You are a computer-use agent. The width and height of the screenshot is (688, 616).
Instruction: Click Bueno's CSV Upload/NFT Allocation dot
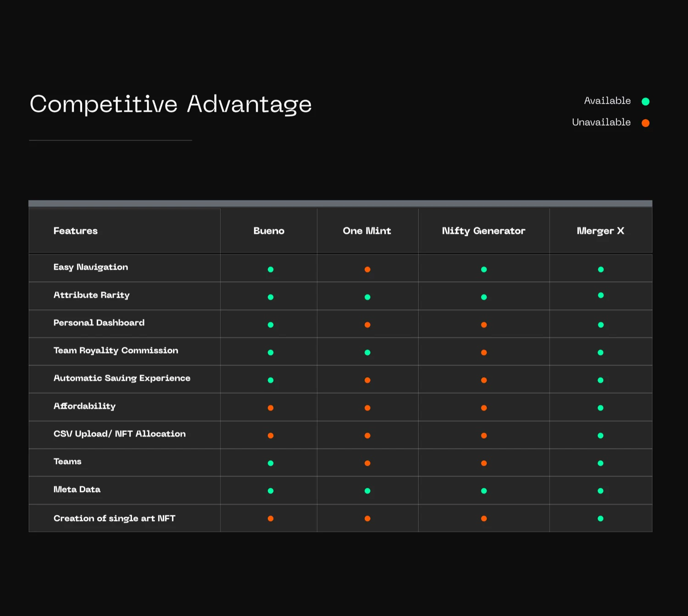coord(271,436)
